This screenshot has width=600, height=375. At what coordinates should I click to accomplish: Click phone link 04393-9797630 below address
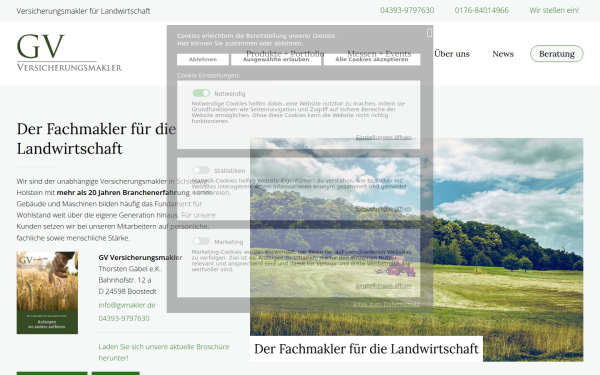pos(124,318)
